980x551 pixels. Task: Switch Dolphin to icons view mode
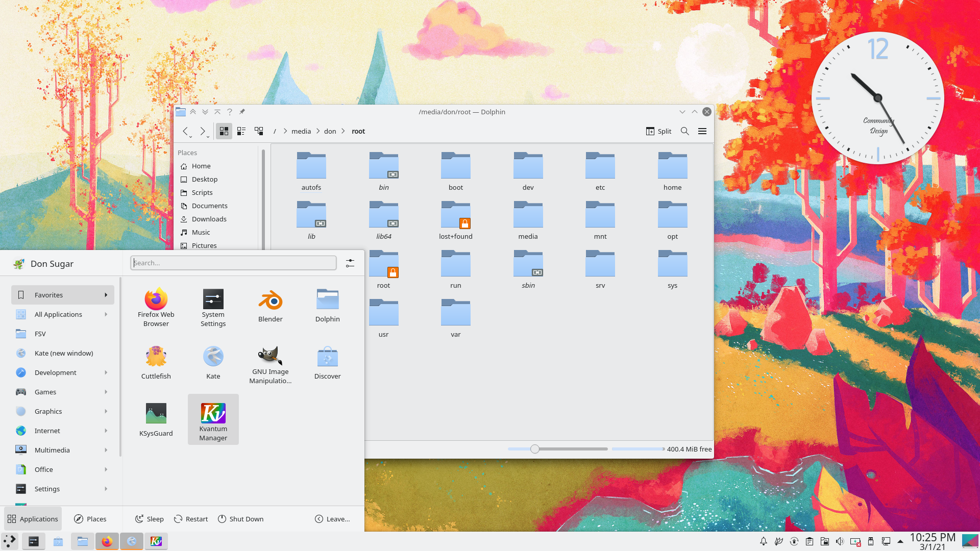pyautogui.click(x=224, y=131)
